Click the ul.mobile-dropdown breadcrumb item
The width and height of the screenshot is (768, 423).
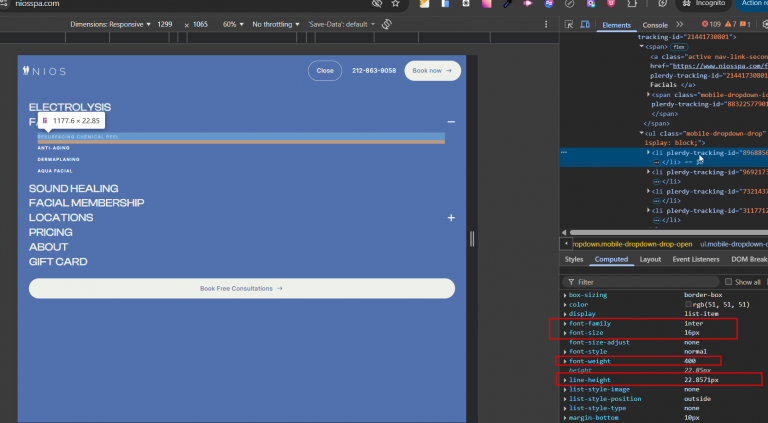733,244
